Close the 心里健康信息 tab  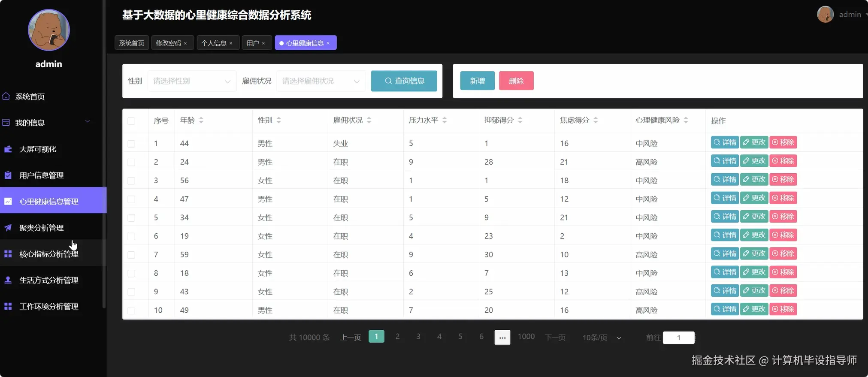328,43
